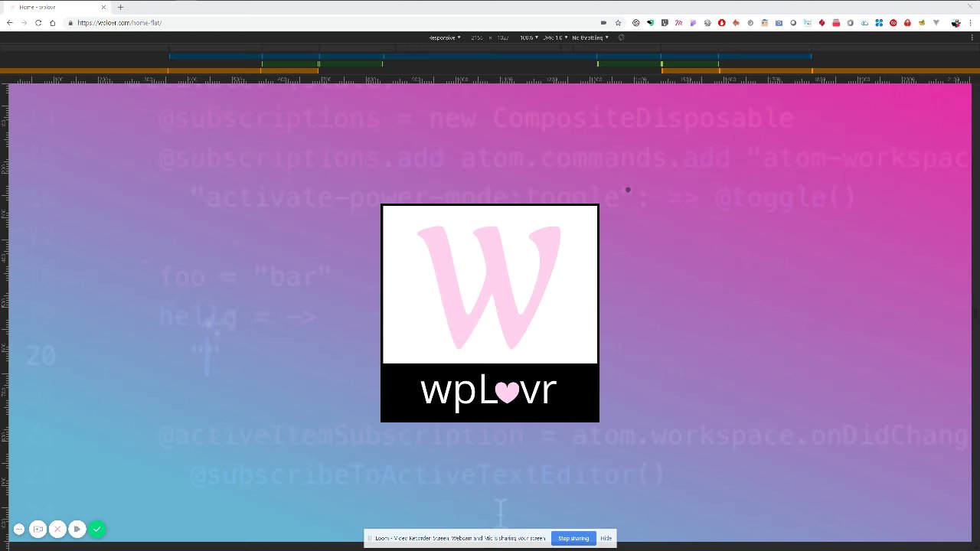Click the first swirl extension icon
Image resolution: width=980 pixels, height=551 pixels.
[x=635, y=23]
